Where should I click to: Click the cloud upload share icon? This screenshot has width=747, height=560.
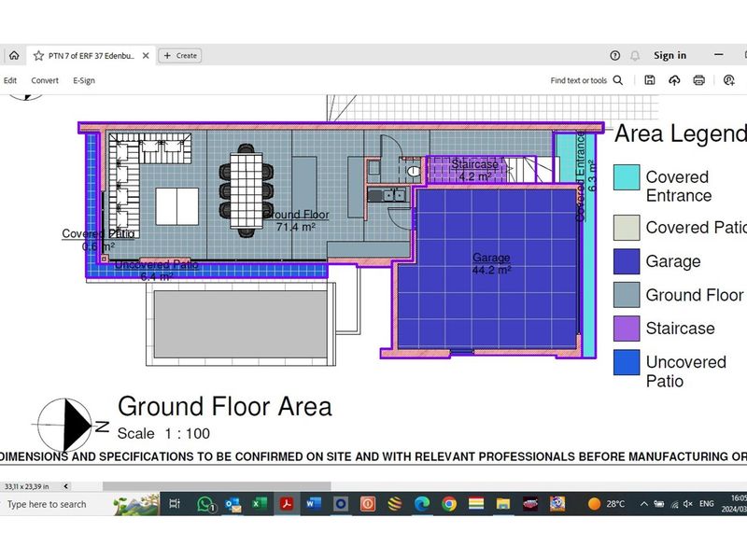click(674, 81)
